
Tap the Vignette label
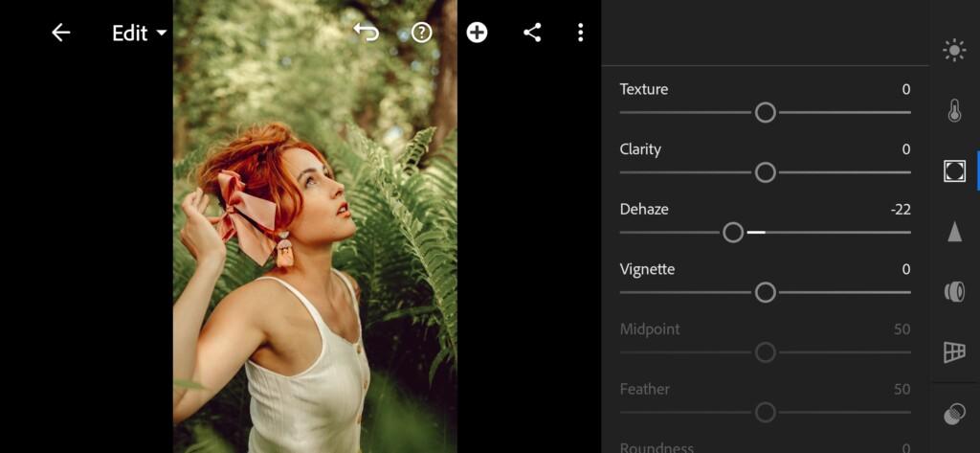tap(647, 270)
